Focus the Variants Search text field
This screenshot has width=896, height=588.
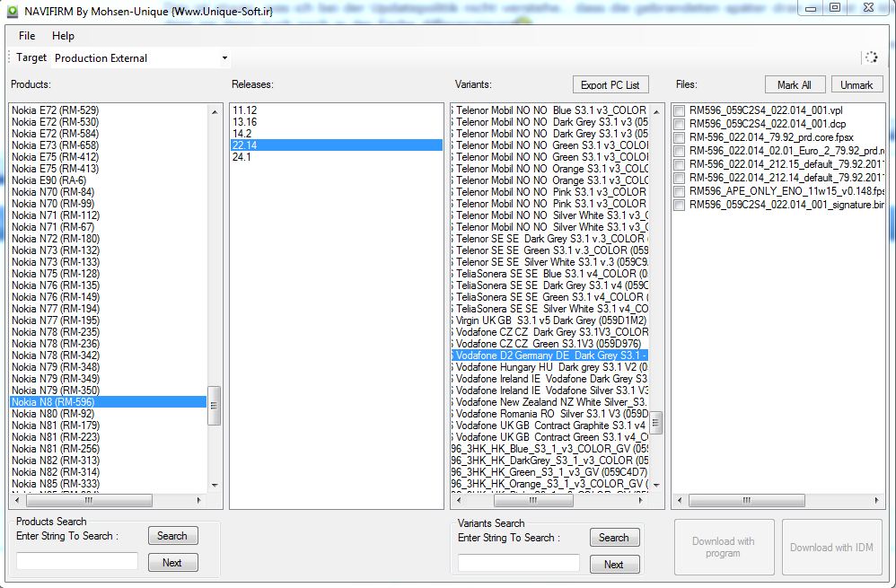click(x=519, y=563)
